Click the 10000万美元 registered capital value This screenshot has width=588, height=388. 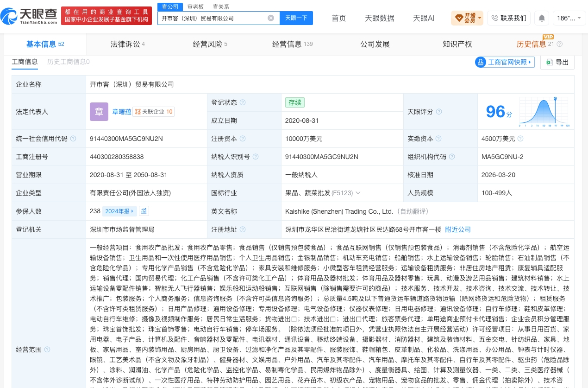(304, 139)
